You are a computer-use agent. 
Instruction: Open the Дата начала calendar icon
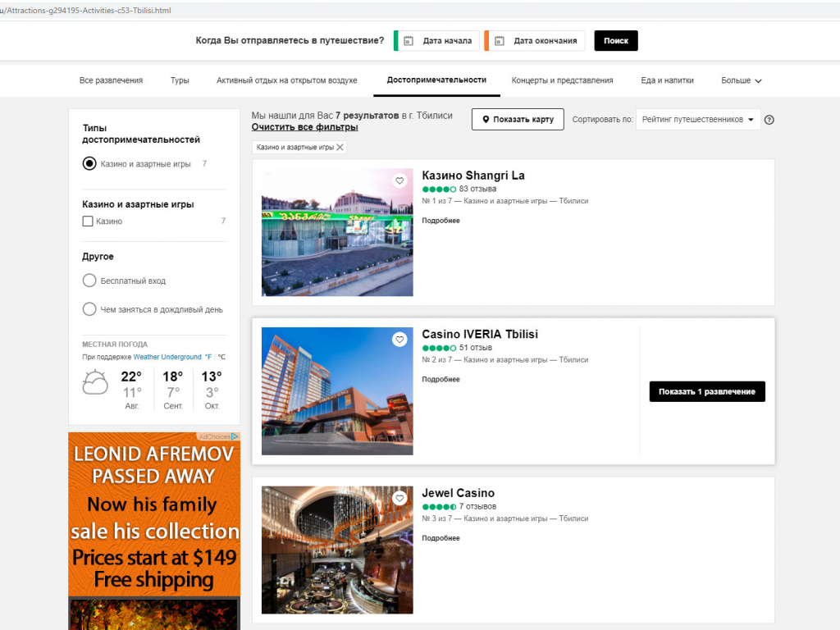coord(408,40)
